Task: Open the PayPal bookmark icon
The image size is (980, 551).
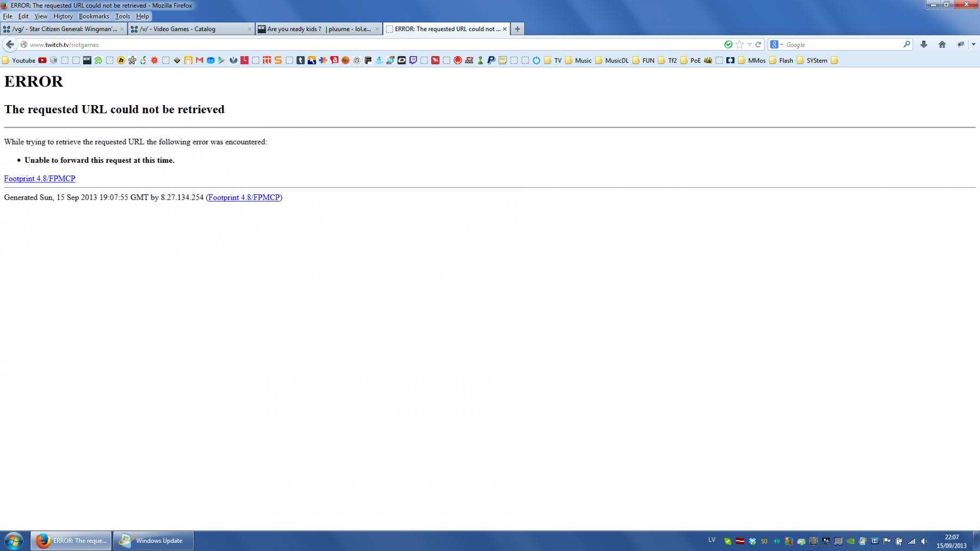Action: pos(491,60)
